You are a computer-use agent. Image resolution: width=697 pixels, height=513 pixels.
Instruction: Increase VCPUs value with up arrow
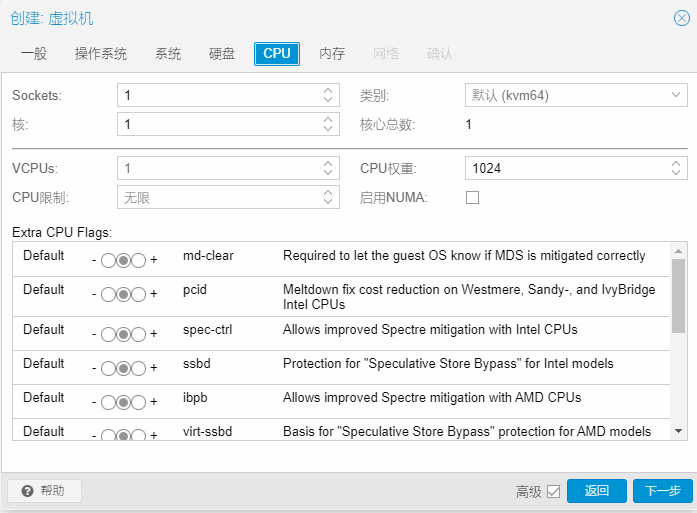[x=328, y=164]
